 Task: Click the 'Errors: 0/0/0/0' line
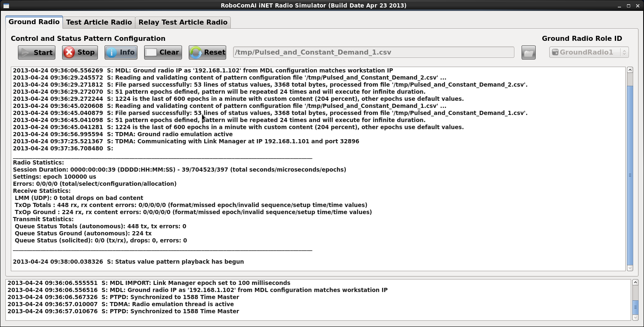[95, 184]
